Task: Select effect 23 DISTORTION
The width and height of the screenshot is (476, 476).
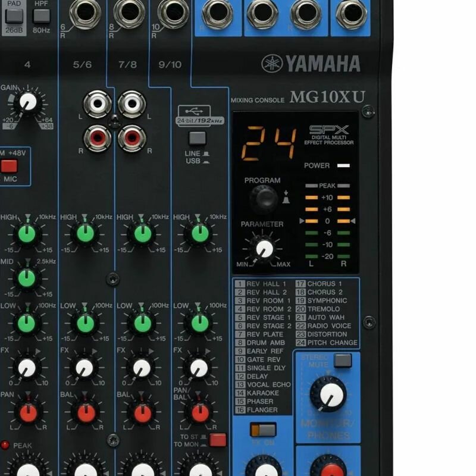Action: [321, 334]
